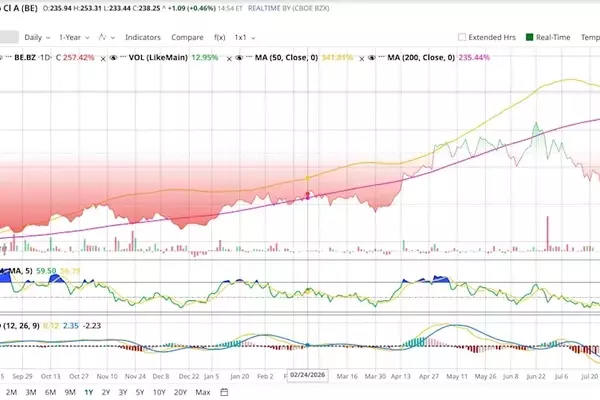Select the 20Y time range

click(x=180, y=392)
